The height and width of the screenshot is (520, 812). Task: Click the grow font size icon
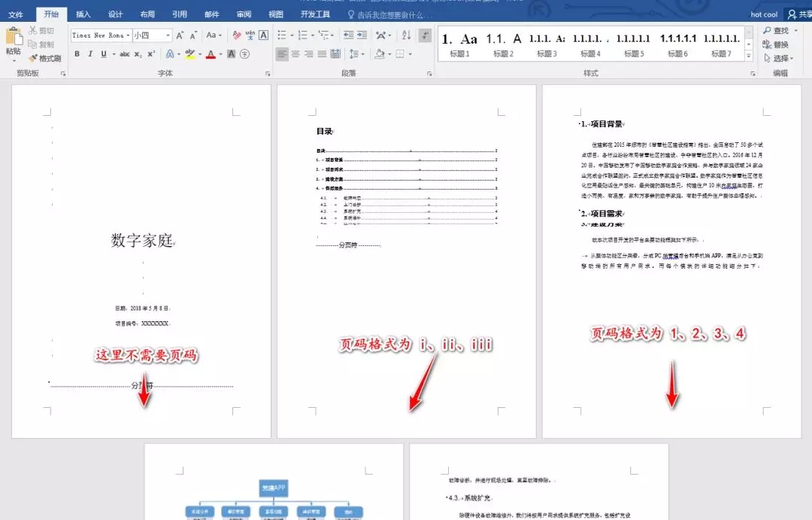pos(180,35)
